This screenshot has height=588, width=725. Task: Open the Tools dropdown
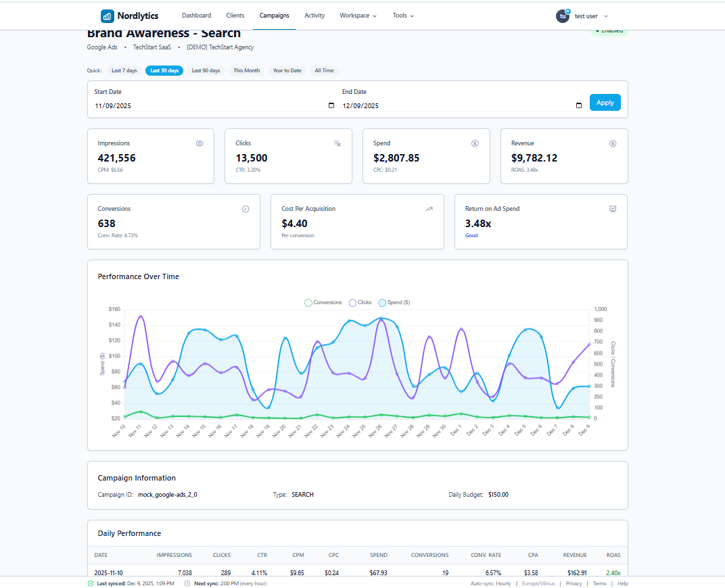[403, 16]
